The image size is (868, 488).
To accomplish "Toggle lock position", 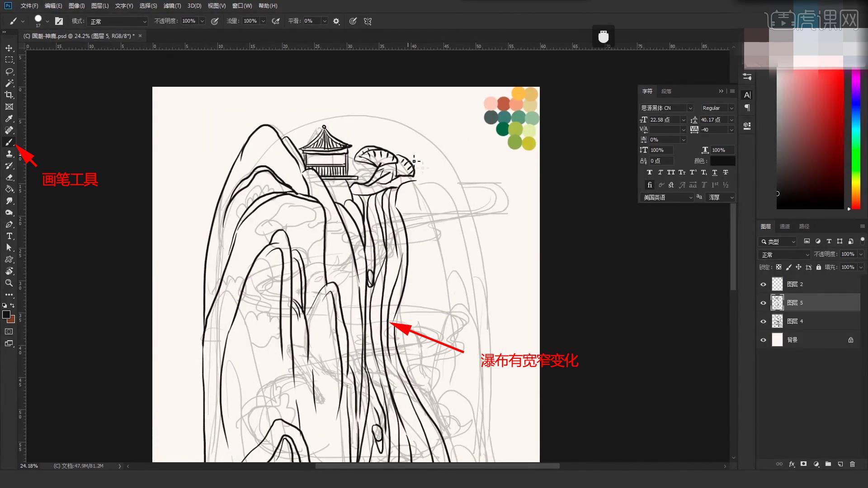I will point(799,267).
